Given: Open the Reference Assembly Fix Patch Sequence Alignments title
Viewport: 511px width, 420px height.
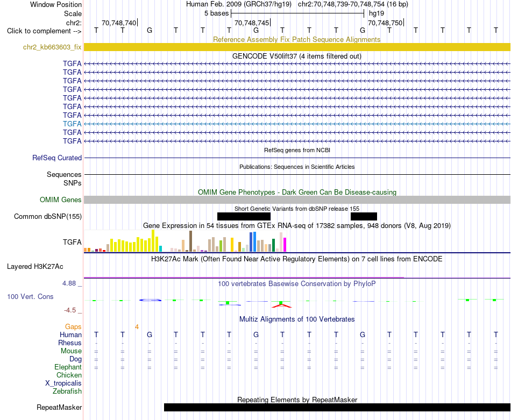Looking at the screenshot, I should [x=296, y=39].
